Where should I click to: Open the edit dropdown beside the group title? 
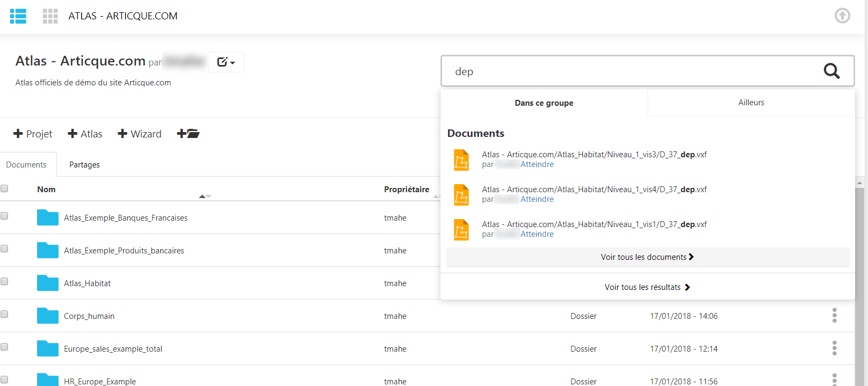tap(226, 62)
